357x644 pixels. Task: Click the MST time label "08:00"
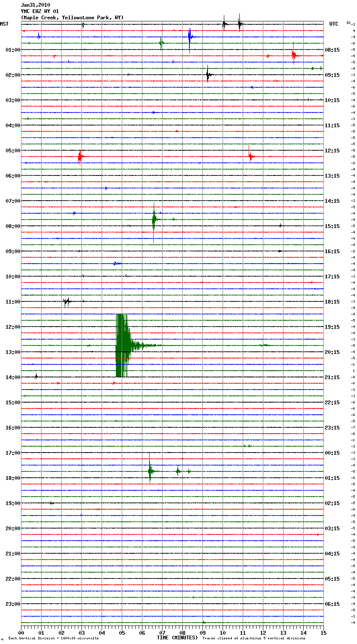pos(13,226)
